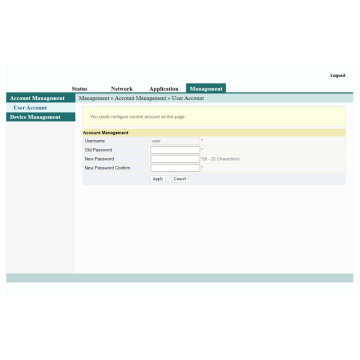Click the Cancel button
The height and width of the screenshot is (360, 360).
click(x=180, y=179)
